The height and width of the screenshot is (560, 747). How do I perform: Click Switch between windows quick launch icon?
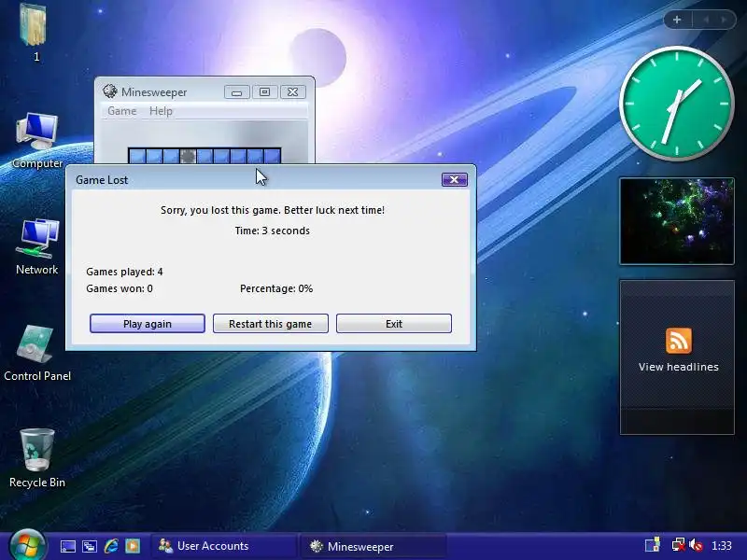pos(90,546)
